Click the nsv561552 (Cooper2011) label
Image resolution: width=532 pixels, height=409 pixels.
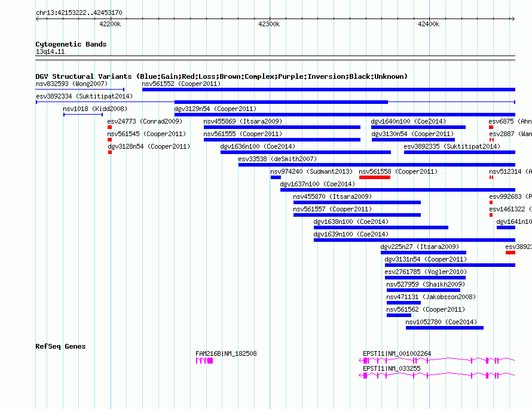click(x=181, y=84)
